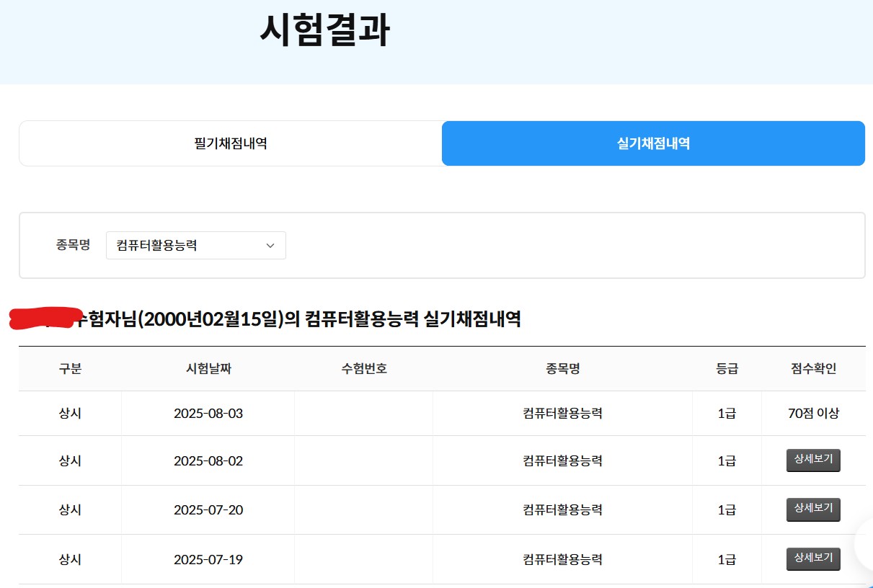Click the 구분 column header

click(70, 369)
